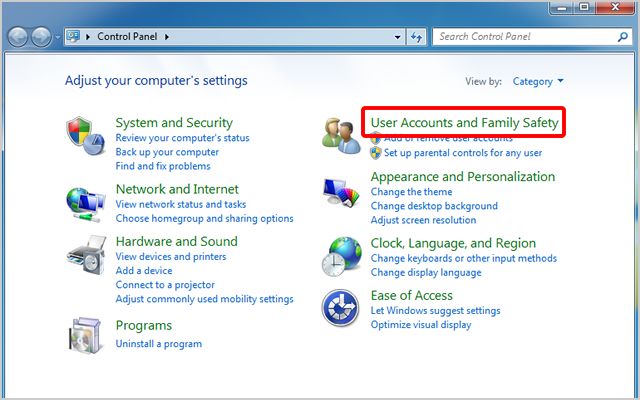Screen dimensions: 640x400
Task: Click the Clock, Language, and Region icon
Action: tap(340, 255)
